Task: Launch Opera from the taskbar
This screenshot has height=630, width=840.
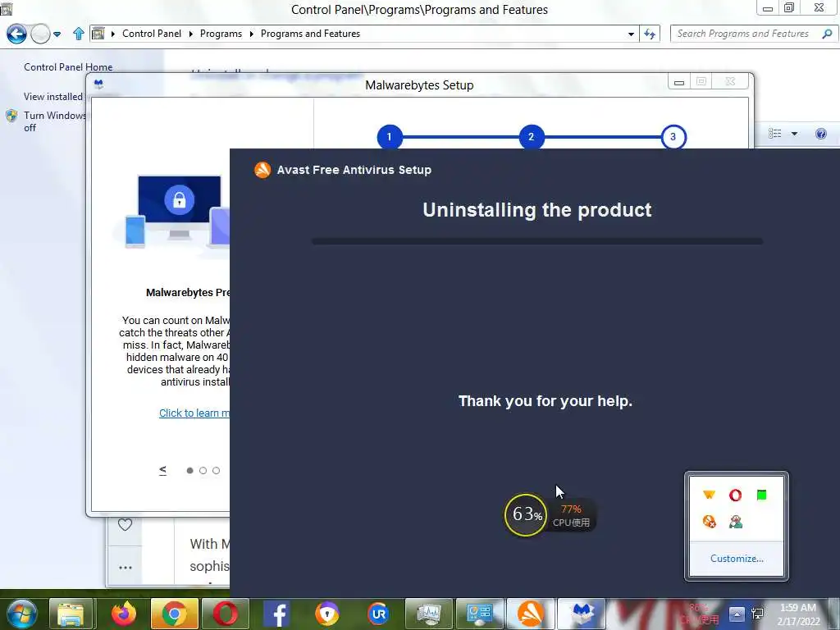Action: coord(225,614)
